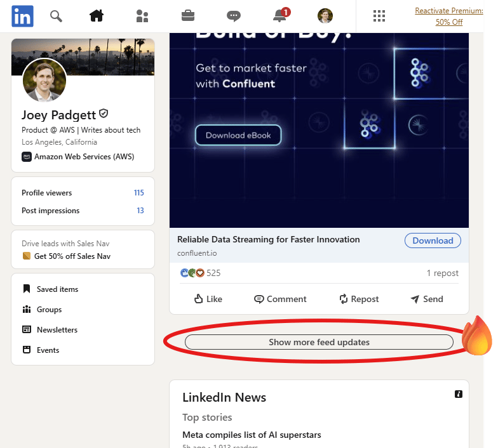Click the LinkedIn News info icon
The height and width of the screenshot is (448, 498).
point(459,394)
